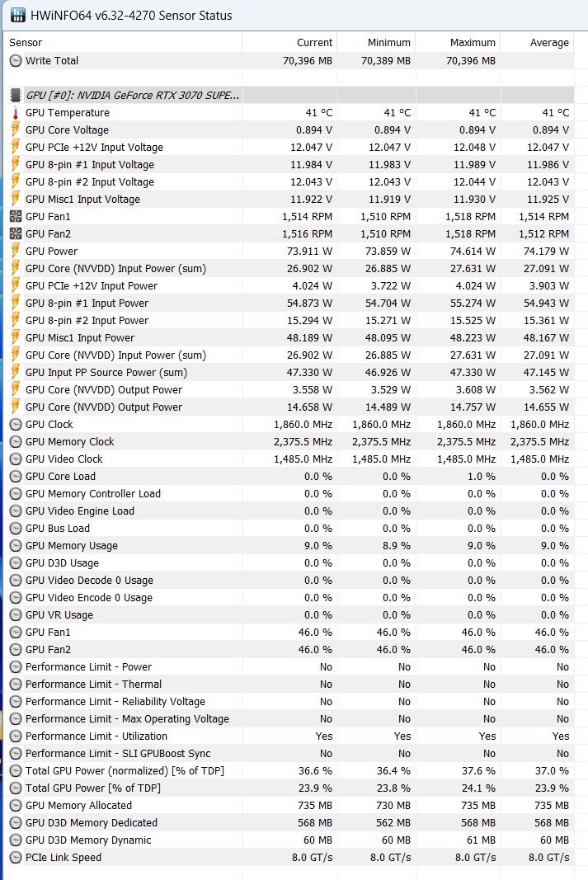Click the lightning icon beside GPU Power
This screenshot has width=588, height=880.
pos(16,252)
